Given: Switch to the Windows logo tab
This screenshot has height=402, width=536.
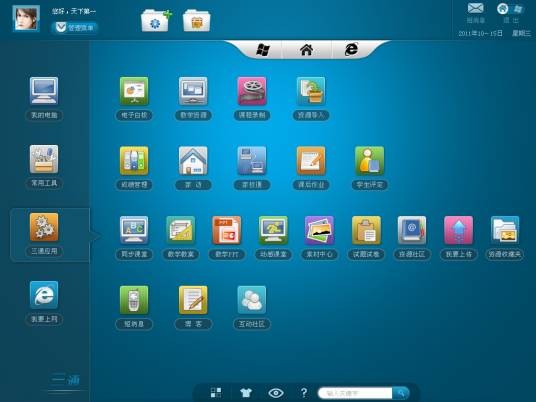Looking at the screenshot, I should 263,50.
